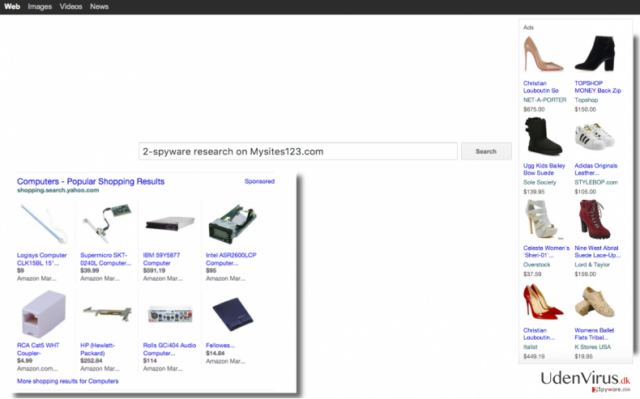Switch to the Videos tab
Image resolution: width=640 pixels, height=399 pixels.
71,7
